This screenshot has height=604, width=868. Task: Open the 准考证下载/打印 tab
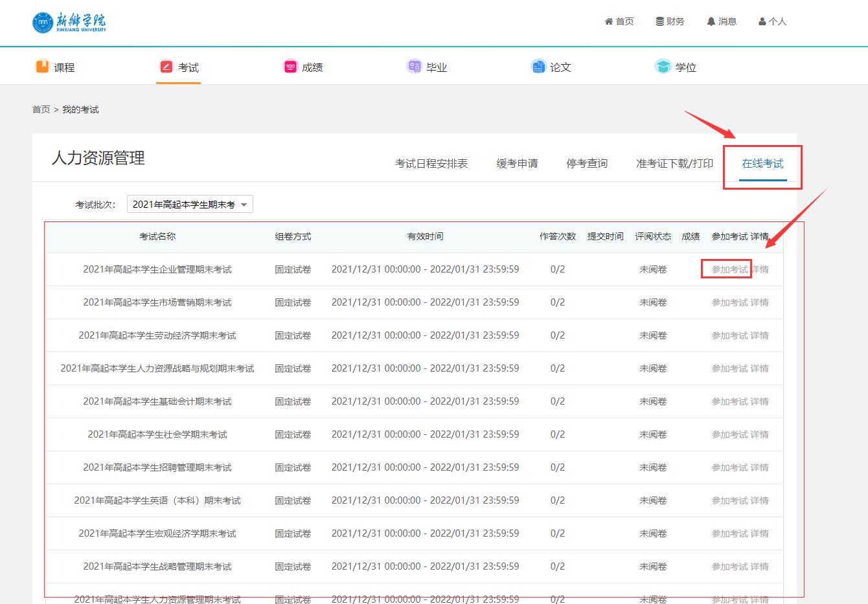pos(674,164)
